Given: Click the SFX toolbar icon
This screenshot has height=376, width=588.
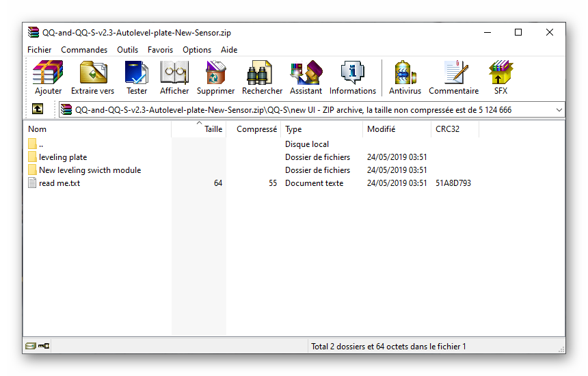Looking at the screenshot, I should click(500, 77).
